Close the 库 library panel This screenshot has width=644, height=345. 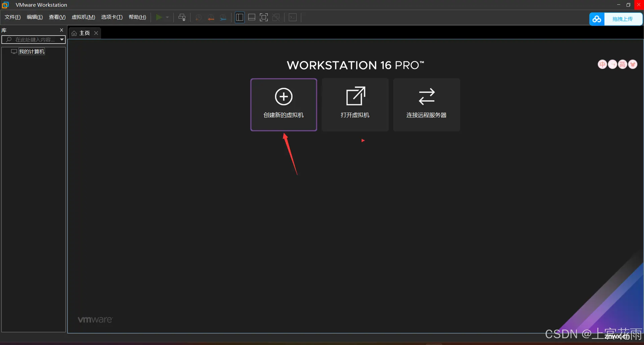[x=61, y=30]
